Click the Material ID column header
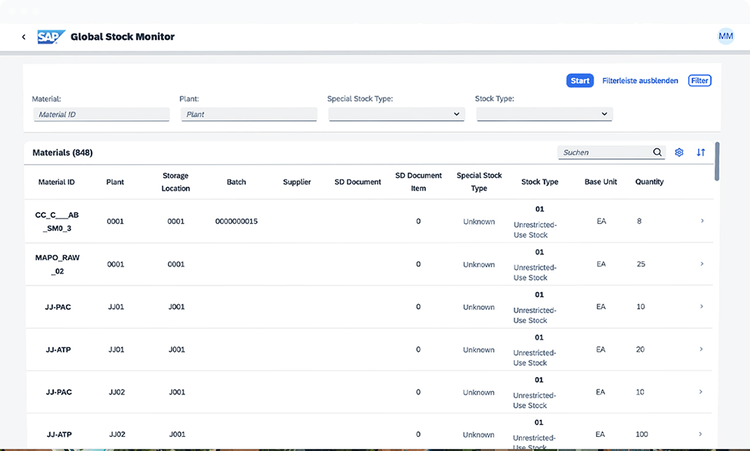 tap(56, 182)
